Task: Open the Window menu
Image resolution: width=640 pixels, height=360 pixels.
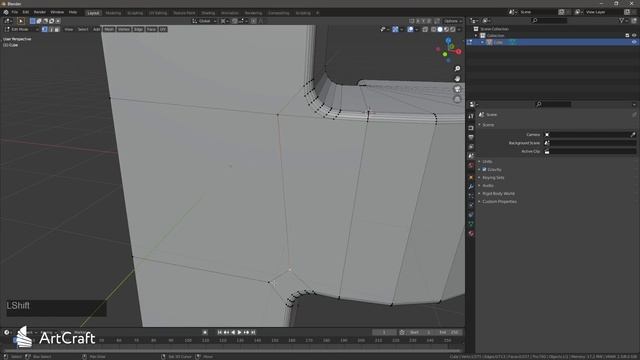Action: tap(57, 12)
